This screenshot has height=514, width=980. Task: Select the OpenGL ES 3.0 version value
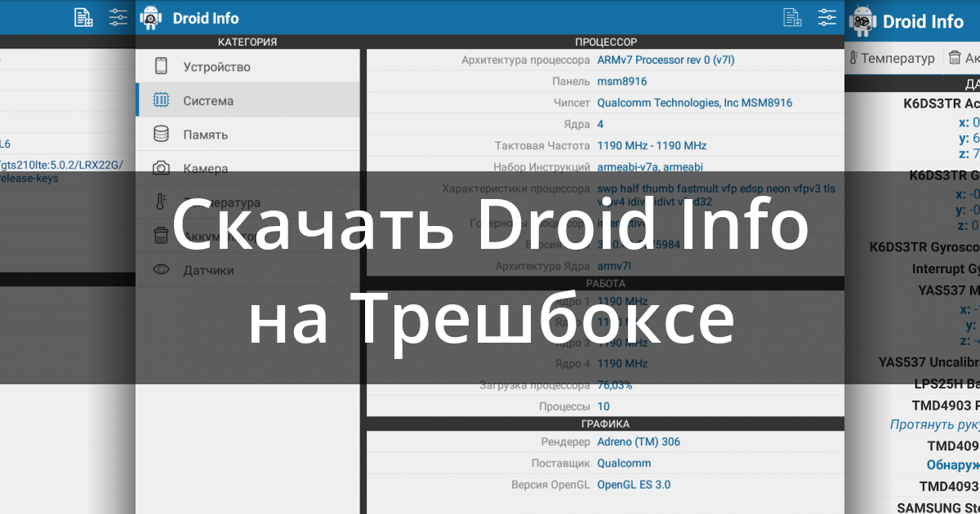click(634, 484)
